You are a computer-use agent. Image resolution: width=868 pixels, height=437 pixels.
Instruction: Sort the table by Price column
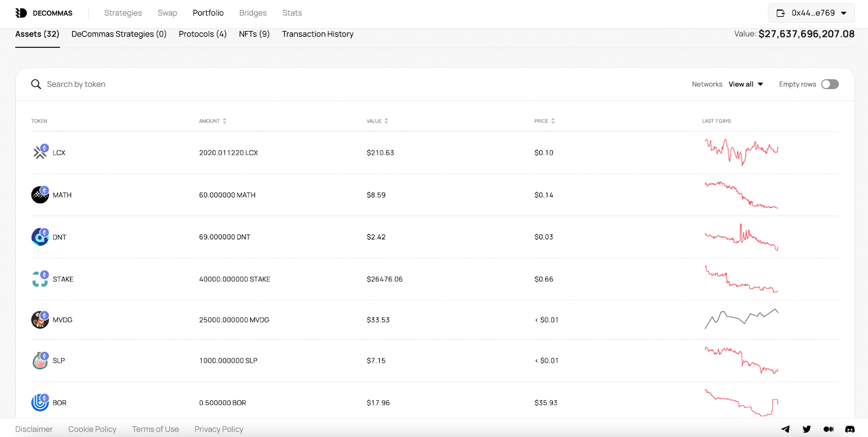pyautogui.click(x=544, y=121)
